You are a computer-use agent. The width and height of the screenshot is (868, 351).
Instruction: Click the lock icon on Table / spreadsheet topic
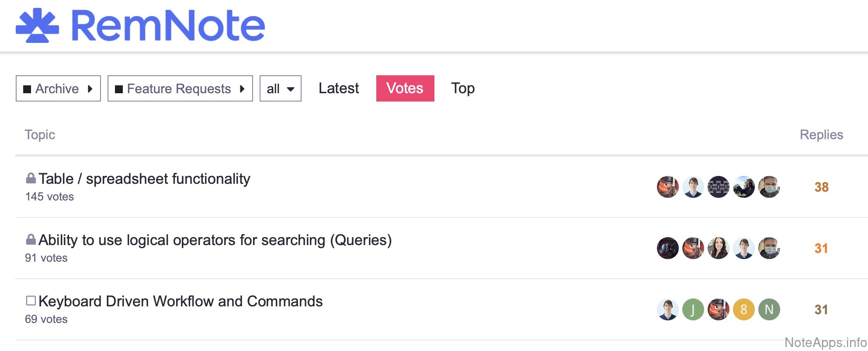pyautogui.click(x=31, y=178)
